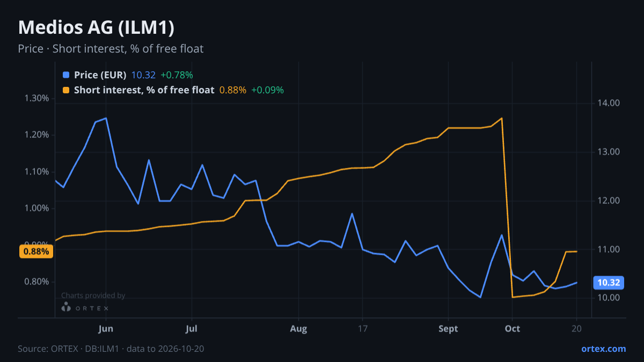Image resolution: width=644 pixels, height=362 pixels.
Task: Click the Aug x-axis label
Action: (298, 329)
